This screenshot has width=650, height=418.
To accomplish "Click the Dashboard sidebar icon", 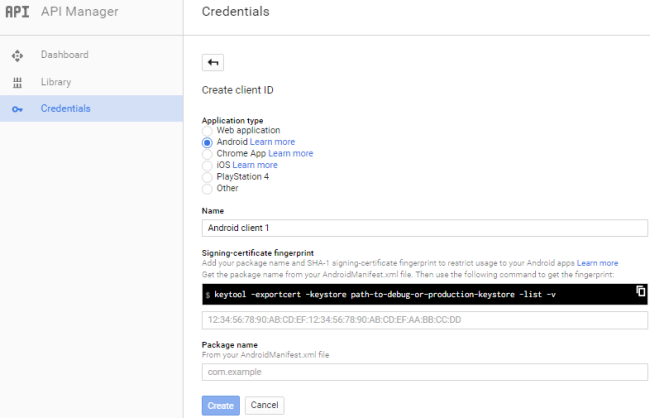I will 17,55.
